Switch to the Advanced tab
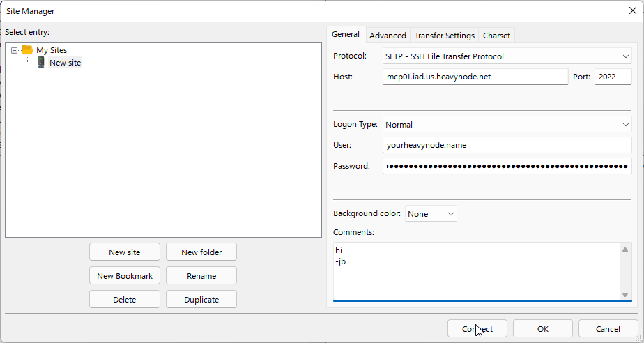The image size is (644, 343). (x=388, y=36)
